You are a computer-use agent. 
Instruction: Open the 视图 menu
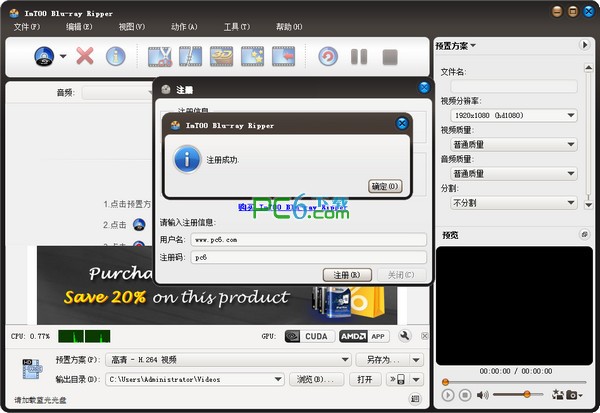point(132,27)
